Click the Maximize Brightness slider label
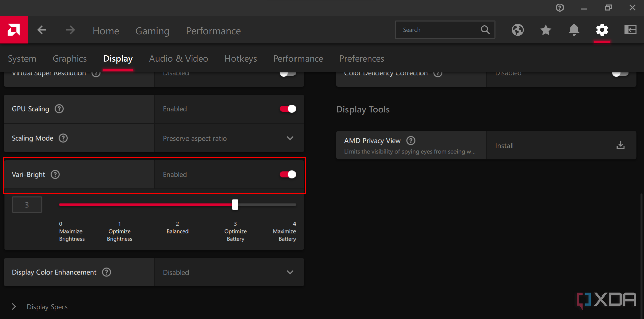The width and height of the screenshot is (644, 319). 72,235
